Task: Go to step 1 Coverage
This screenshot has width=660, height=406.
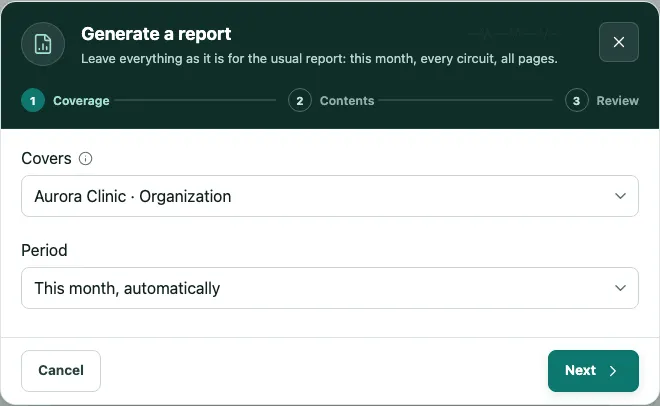Action: (65, 101)
